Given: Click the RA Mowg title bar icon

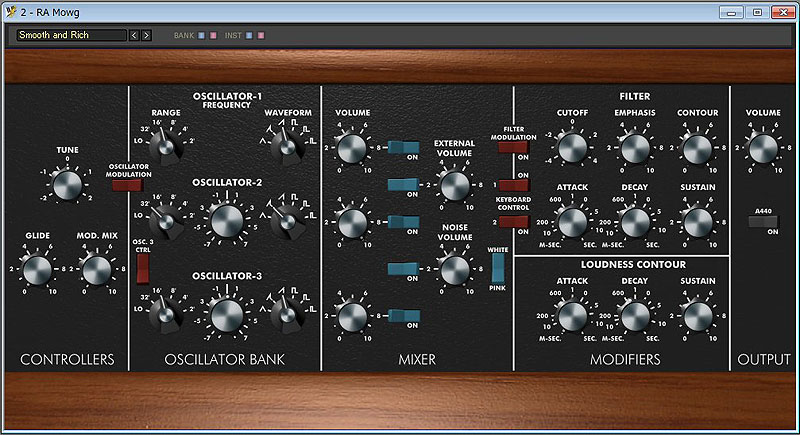Looking at the screenshot, I should pyautogui.click(x=11, y=11).
